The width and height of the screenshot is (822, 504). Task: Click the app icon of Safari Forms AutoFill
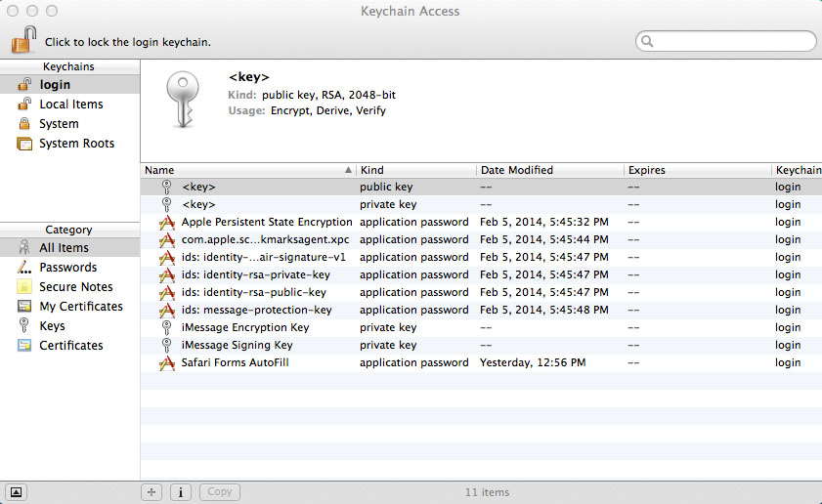click(167, 363)
